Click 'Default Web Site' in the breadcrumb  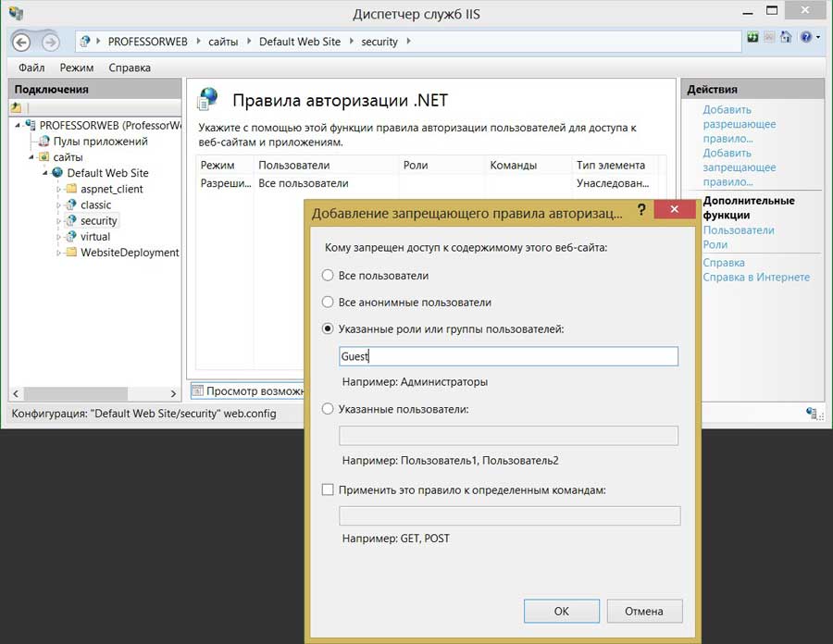pos(300,42)
